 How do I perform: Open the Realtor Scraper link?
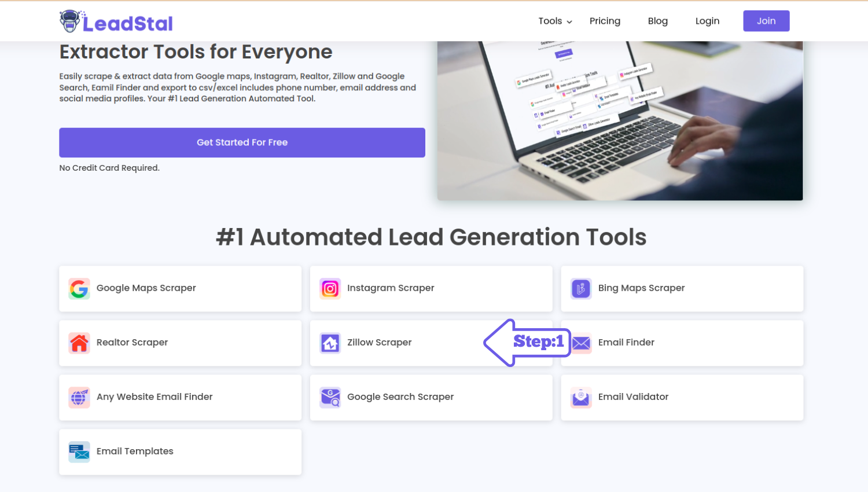[181, 343]
